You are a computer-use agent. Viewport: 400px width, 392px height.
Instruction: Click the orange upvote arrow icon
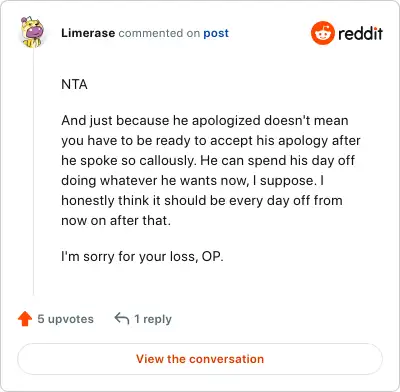[x=25, y=319]
